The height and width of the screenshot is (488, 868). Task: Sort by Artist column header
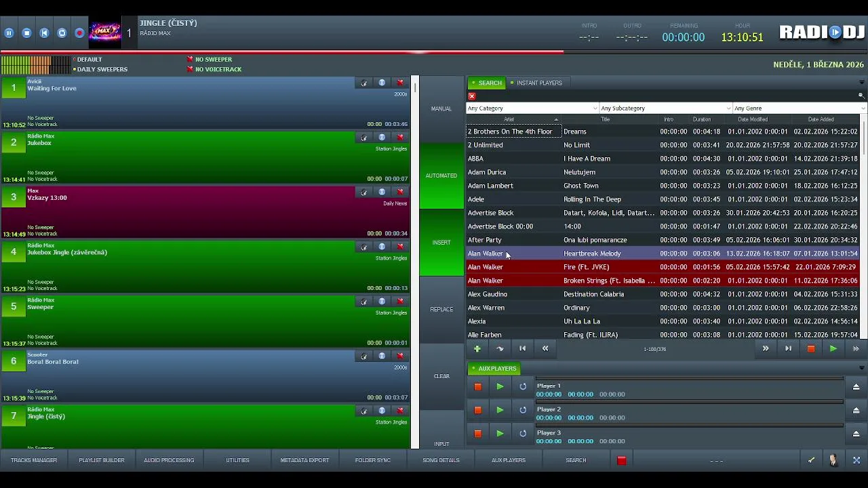513,119
